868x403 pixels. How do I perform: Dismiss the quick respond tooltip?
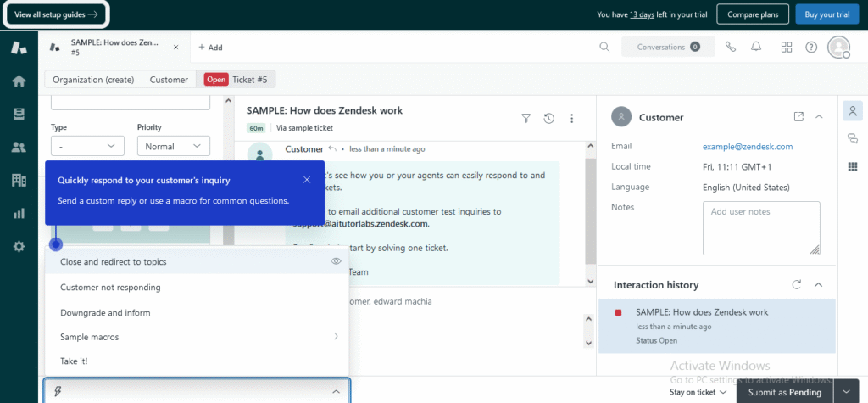pyautogui.click(x=307, y=180)
